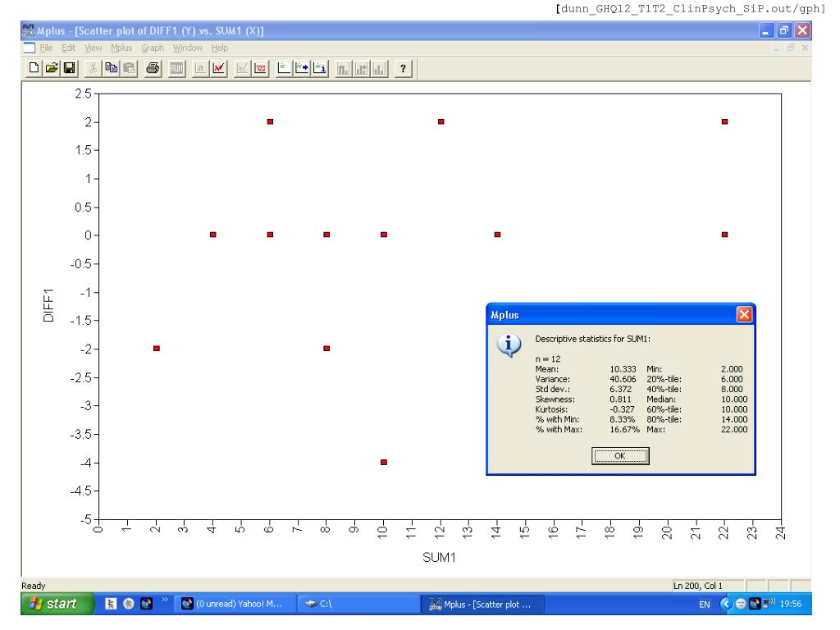Close the Mplus statistics dialog
This screenshot has width=840, height=630.
744,314
